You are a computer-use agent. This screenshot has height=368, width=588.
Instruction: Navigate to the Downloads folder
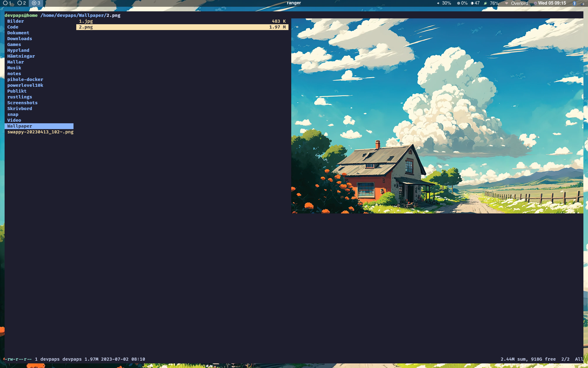20,39
